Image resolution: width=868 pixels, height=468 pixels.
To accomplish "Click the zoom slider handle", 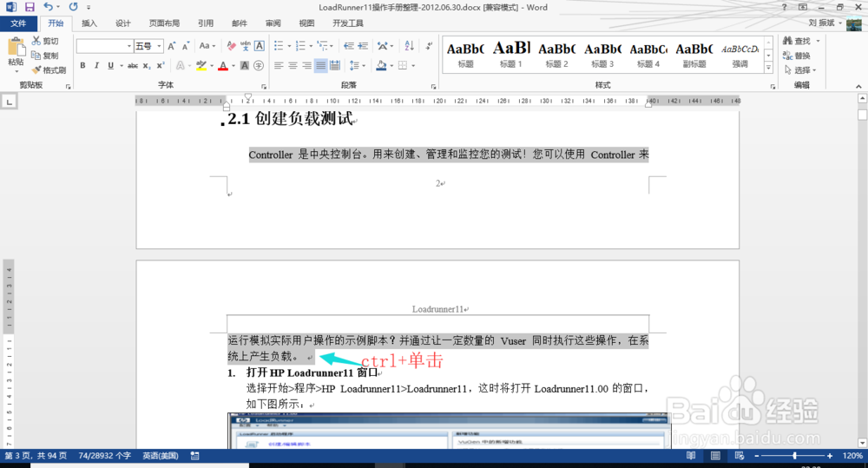I will coord(794,456).
